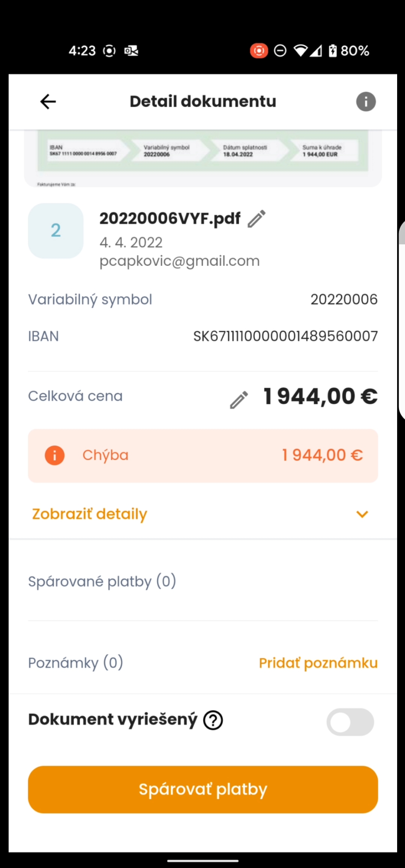This screenshot has width=405, height=868.
Task: Edit Celková cena with pencil icon
Action: [x=239, y=400]
